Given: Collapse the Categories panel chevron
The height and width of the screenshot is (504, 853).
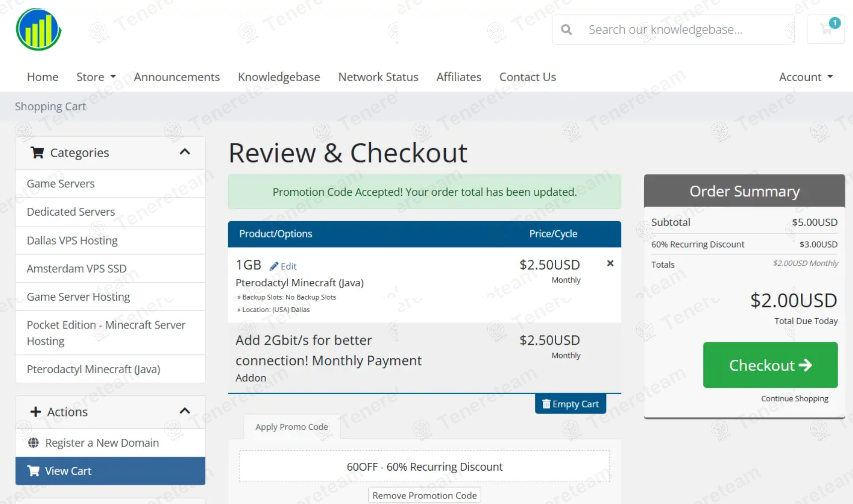Looking at the screenshot, I should coord(185,152).
